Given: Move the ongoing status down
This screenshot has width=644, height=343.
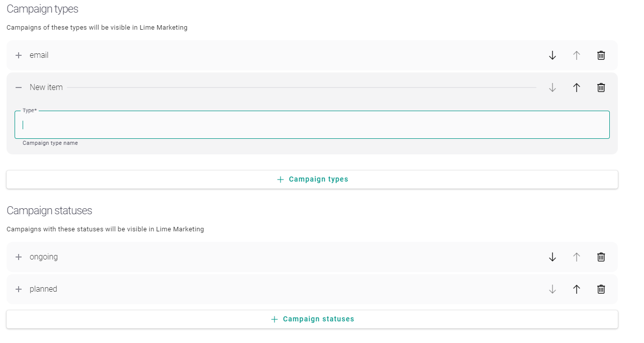Looking at the screenshot, I should [552, 257].
